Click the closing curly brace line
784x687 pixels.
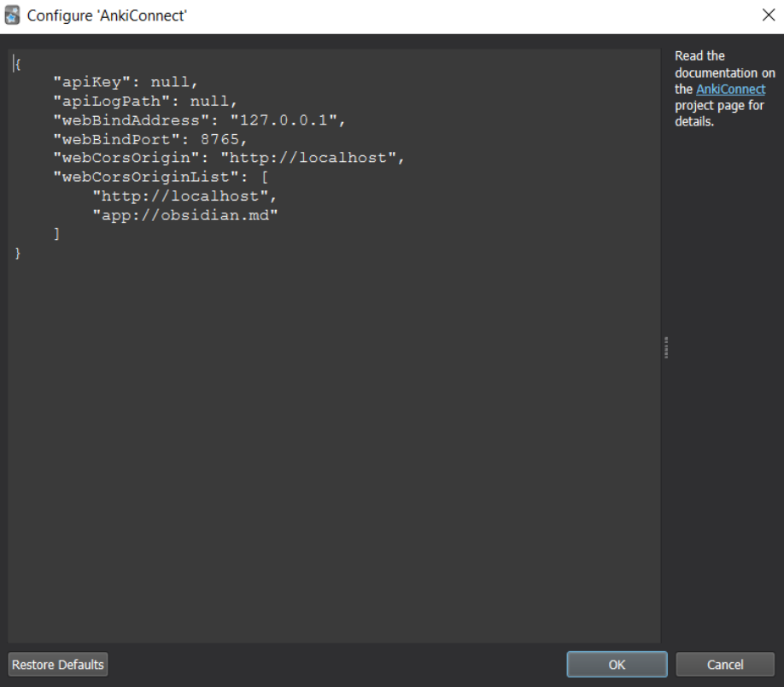[x=18, y=253]
